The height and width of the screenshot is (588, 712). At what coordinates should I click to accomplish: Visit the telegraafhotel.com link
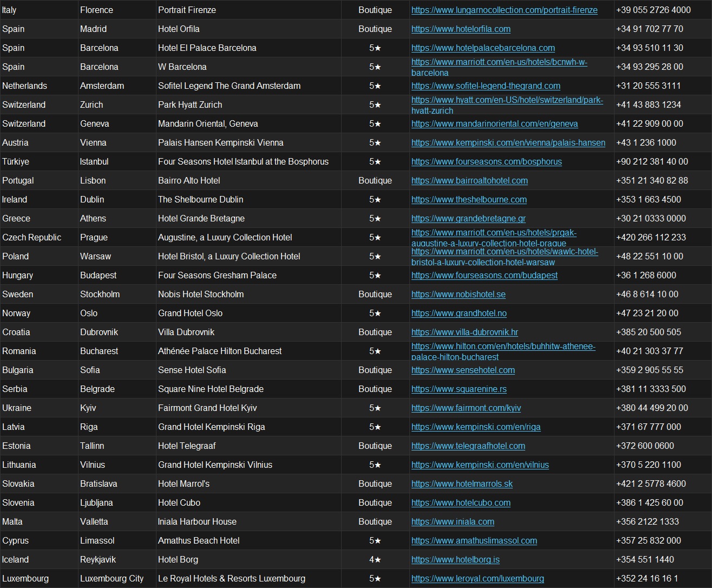point(468,446)
